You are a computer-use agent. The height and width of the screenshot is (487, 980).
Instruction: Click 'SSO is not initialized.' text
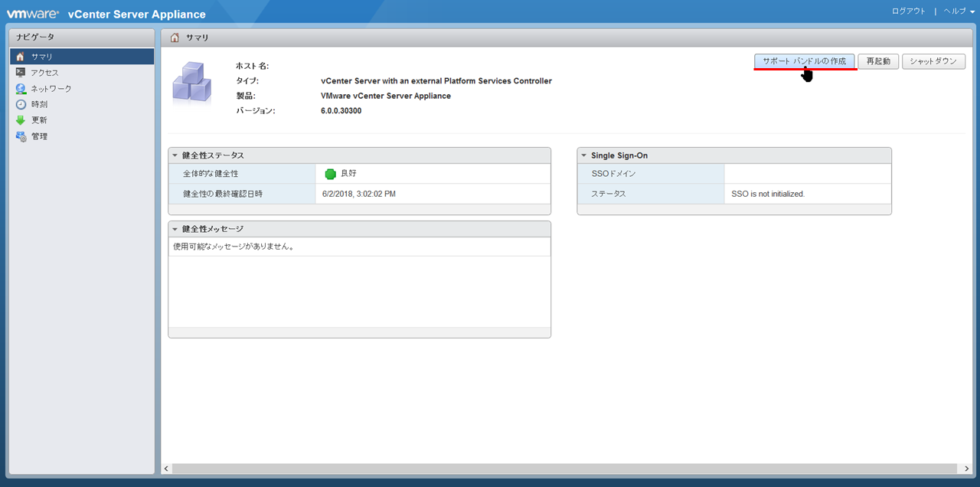[768, 194]
